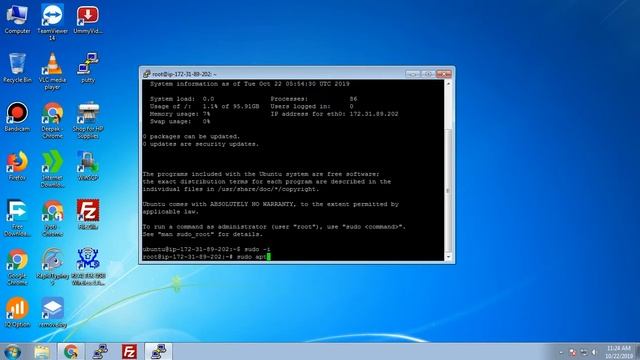This screenshot has width=640, height=360.
Task: Open the PuTTY window system menu icon
Action: click(x=147, y=74)
